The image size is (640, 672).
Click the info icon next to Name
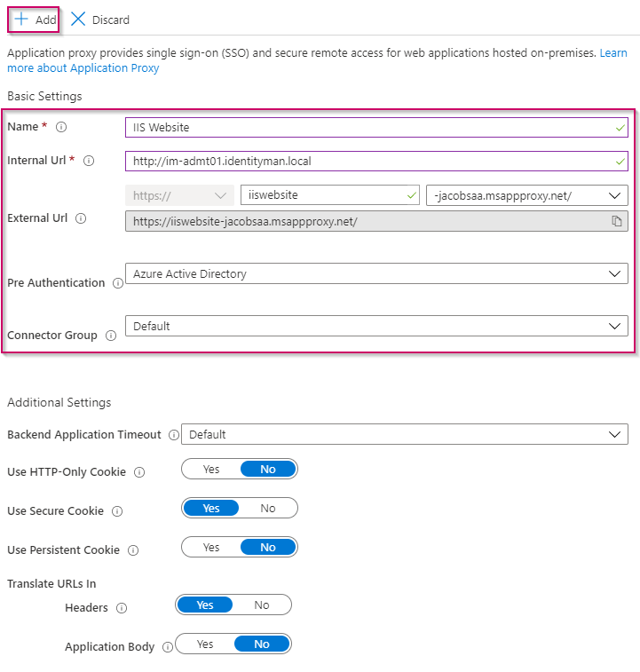(61, 127)
